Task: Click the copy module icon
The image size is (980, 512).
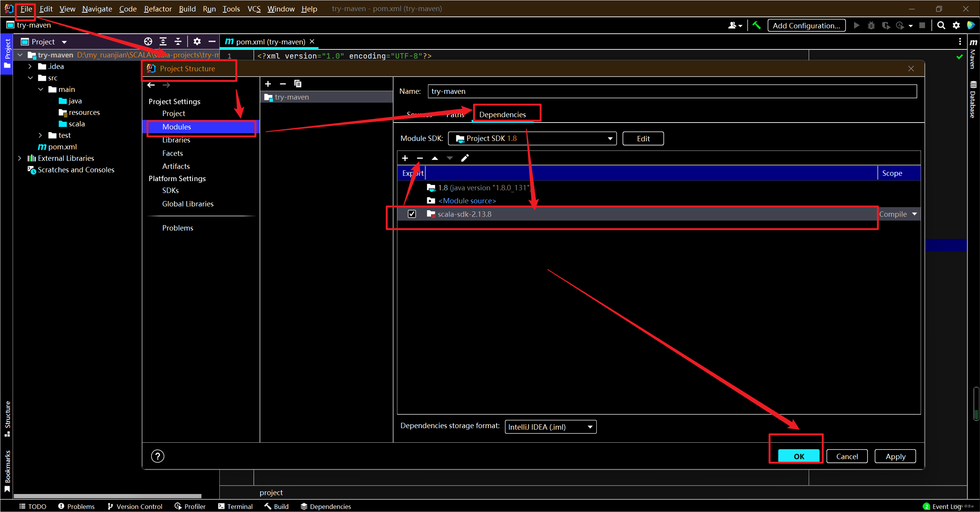Action: pyautogui.click(x=297, y=84)
